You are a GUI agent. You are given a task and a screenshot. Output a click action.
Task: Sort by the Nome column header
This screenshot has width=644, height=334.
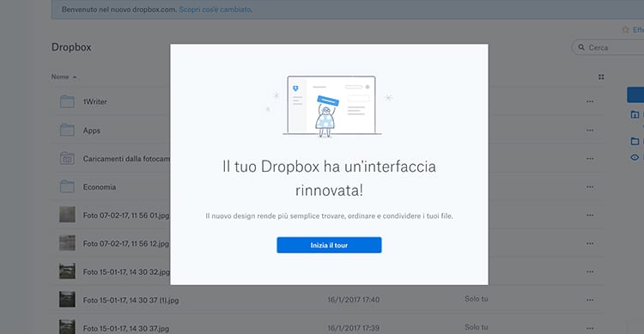point(60,76)
